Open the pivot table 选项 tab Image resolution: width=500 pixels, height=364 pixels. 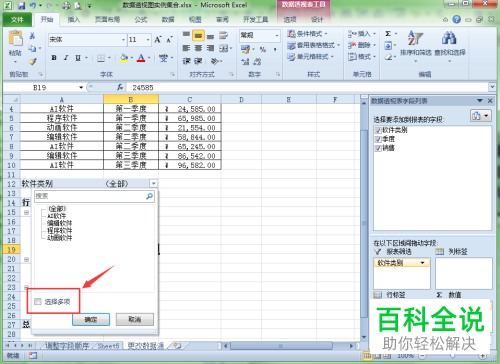coord(290,20)
